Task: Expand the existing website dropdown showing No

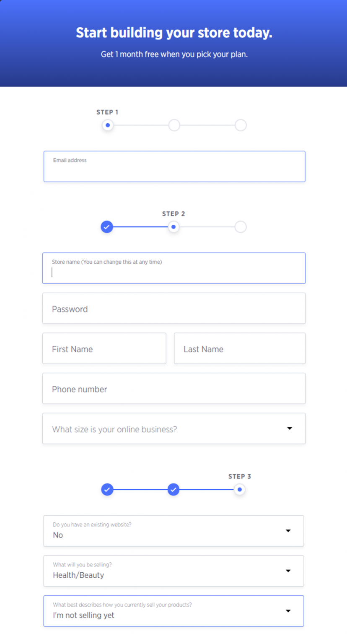Action: [173, 531]
